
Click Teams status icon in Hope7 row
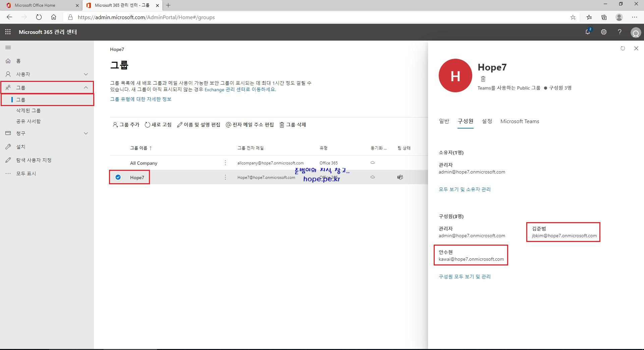pos(400,177)
